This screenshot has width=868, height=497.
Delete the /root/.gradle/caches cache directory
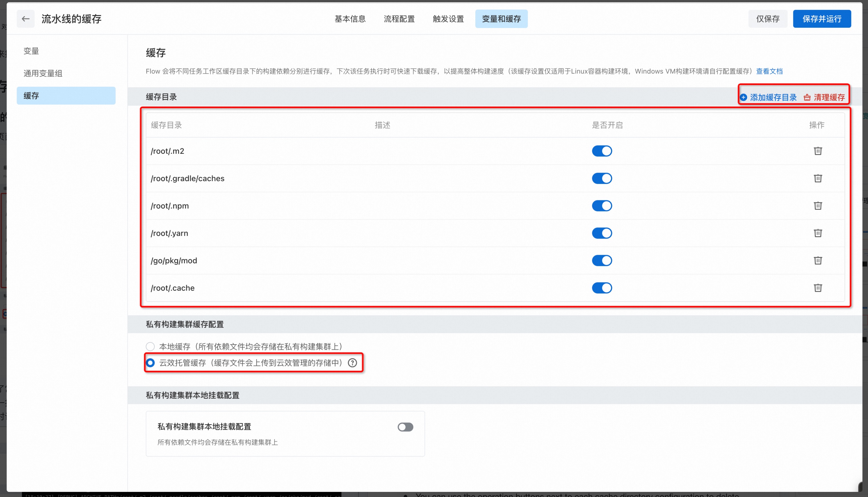818,178
